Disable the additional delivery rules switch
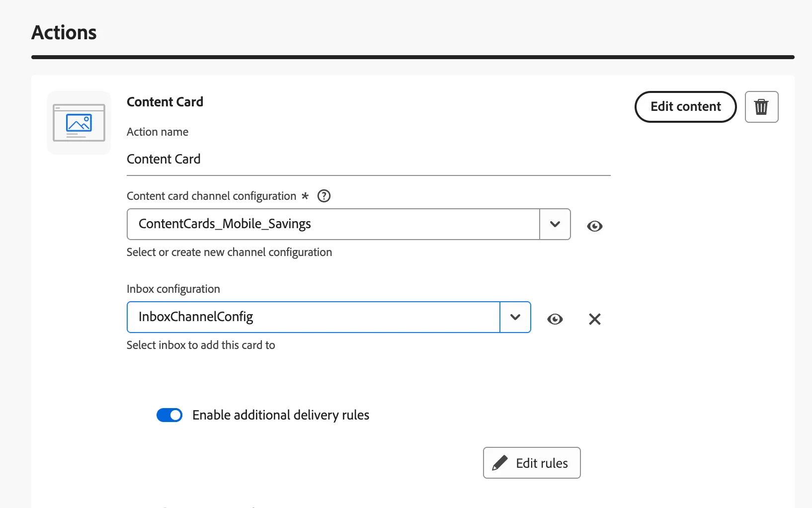 pos(169,415)
